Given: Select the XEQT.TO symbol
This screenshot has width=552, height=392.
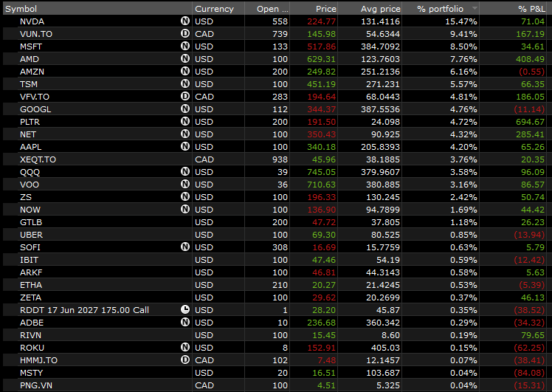Looking at the screenshot, I should click(38, 159).
